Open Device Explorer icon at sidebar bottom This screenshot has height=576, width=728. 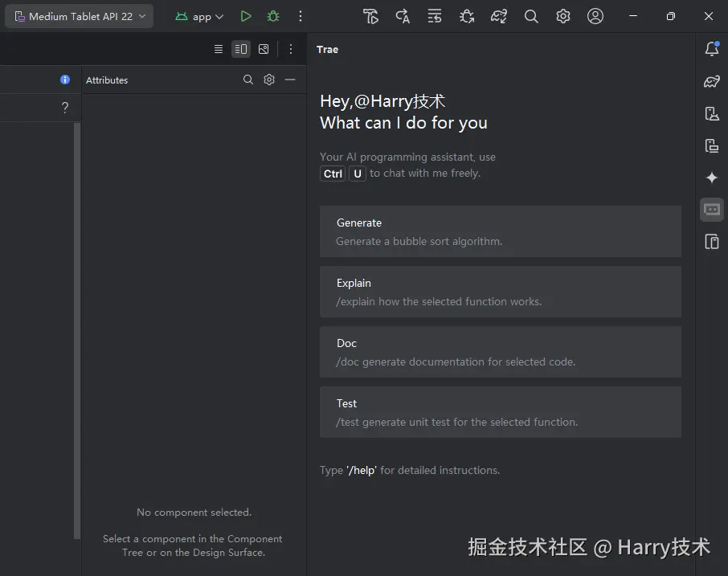pos(712,242)
